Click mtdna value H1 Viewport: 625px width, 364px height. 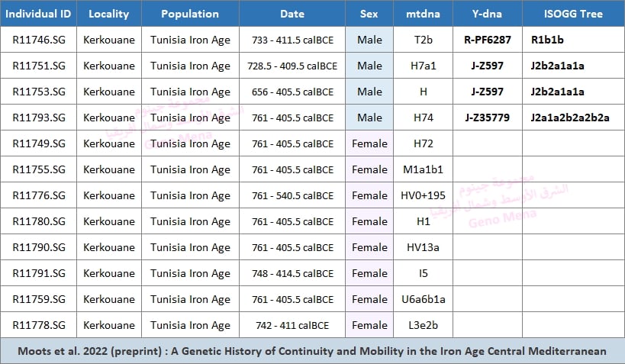tap(423, 221)
